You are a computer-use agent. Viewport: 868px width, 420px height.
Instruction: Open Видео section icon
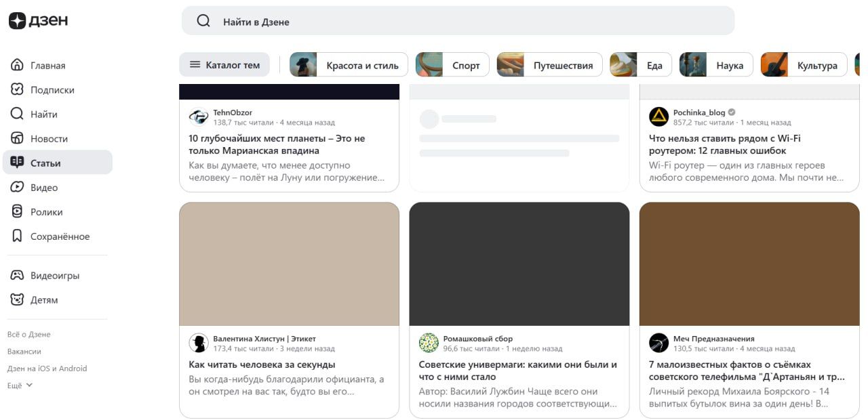18,188
